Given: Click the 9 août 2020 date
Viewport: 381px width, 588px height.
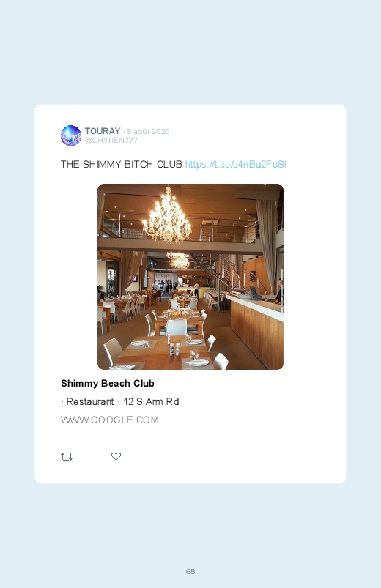Looking at the screenshot, I should 148,131.
